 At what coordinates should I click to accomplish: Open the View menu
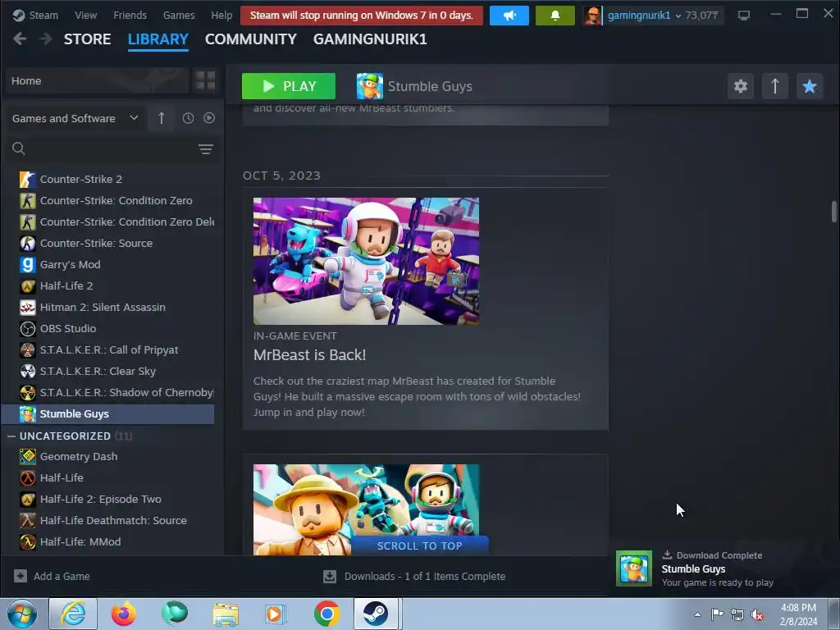[x=85, y=15]
